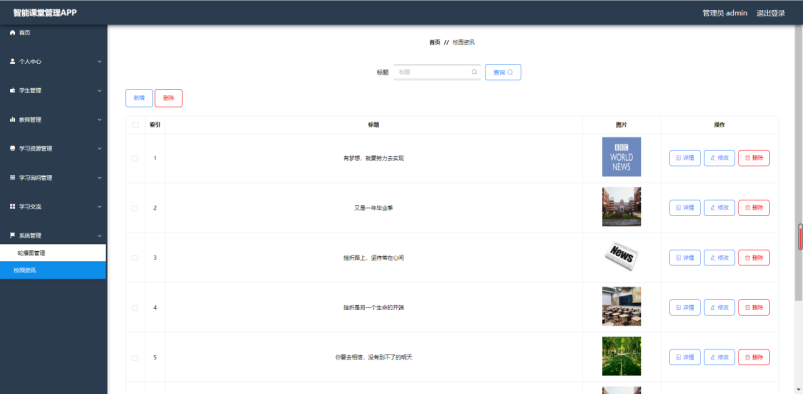The width and height of the screenshot is (803, 394).
Task: Click the 查询 search button
Action: [x=503, y=72]
